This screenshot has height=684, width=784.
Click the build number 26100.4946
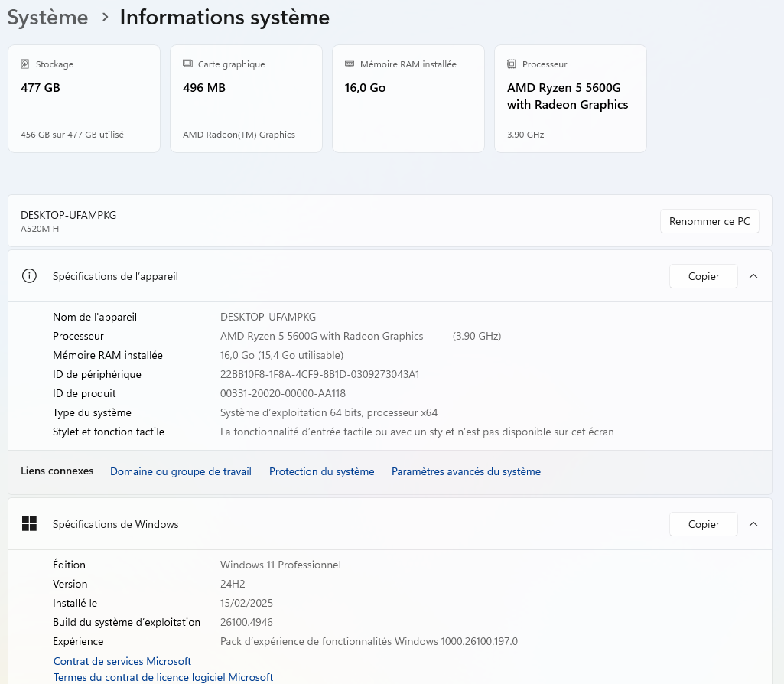click(x=246, y=622)
